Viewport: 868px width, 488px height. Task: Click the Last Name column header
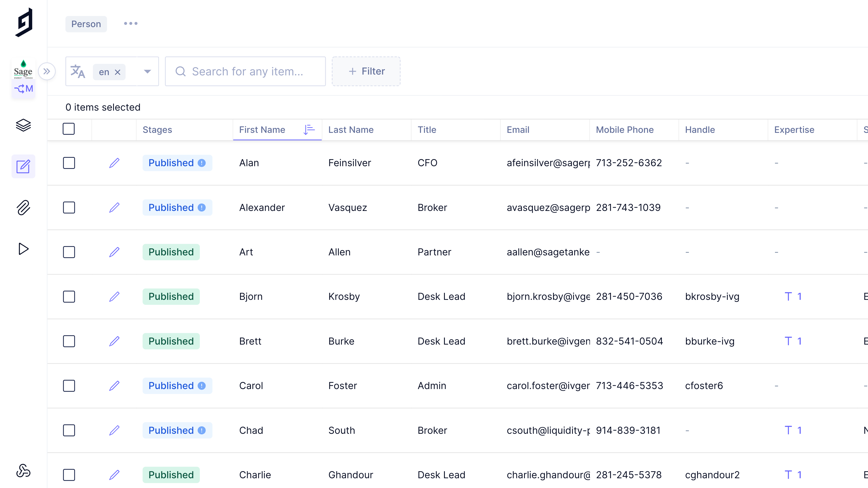351,130
